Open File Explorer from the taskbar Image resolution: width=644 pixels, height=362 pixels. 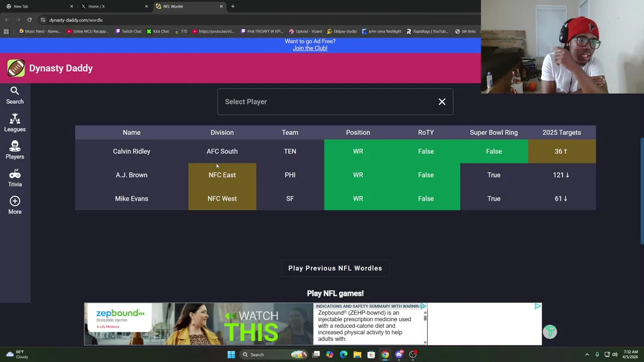pyautogui.click(x=357, y=354)
